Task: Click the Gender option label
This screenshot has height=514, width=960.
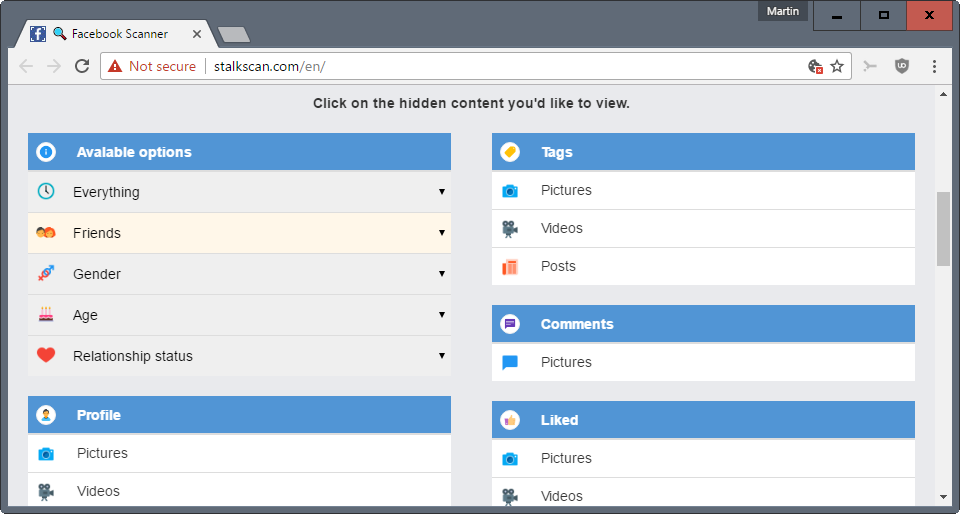Action: click(97, 274)
